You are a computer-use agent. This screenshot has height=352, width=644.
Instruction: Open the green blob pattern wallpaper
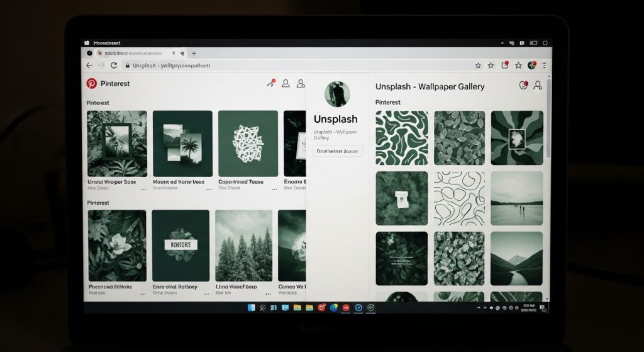[402, 138]
